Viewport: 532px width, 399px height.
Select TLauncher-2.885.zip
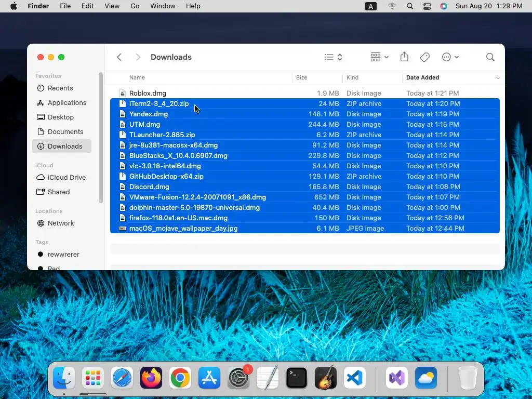304,135
